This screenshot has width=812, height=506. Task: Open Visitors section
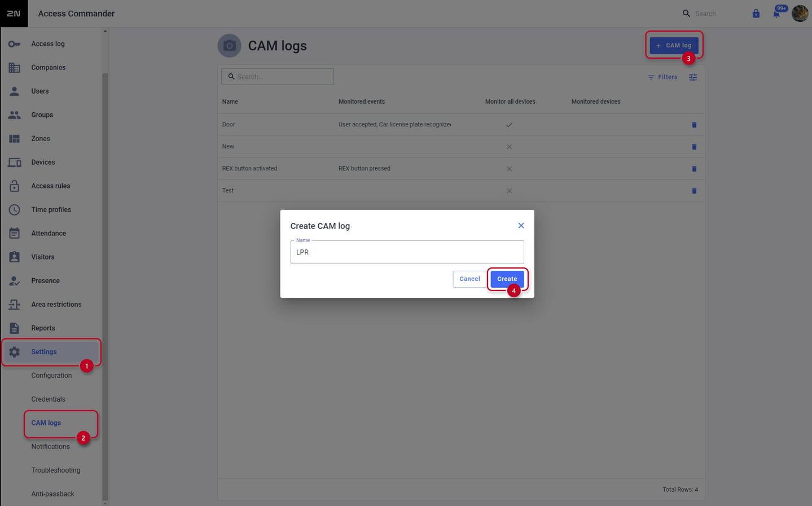coord(43,257)
